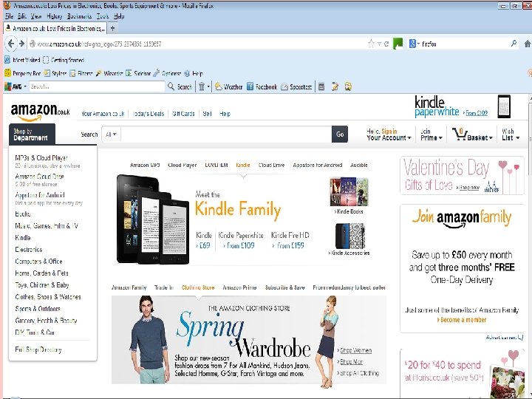Open Full Shop Directory link
The width and height of the screenshot is (532, 399).
tap(38, 349)
